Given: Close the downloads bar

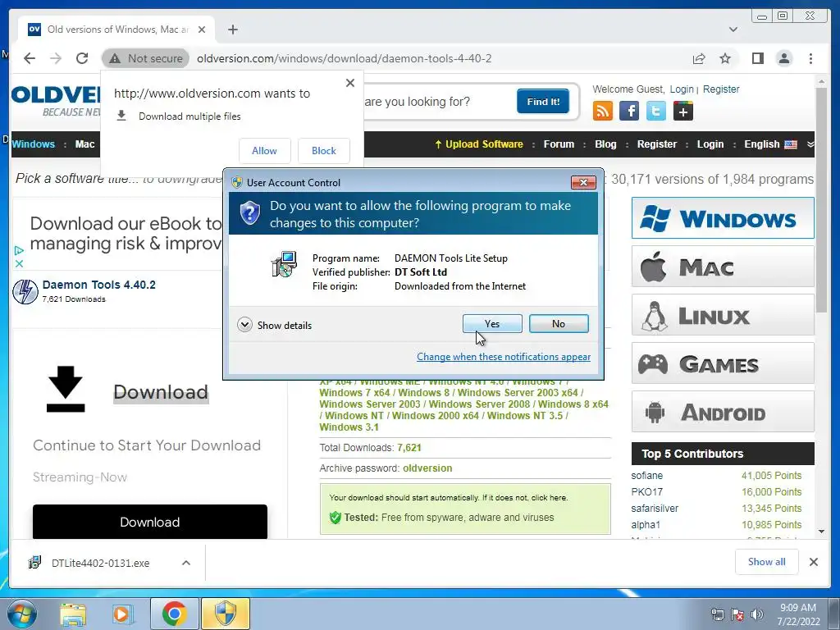Looking at the screenshot, I should 813,562.
